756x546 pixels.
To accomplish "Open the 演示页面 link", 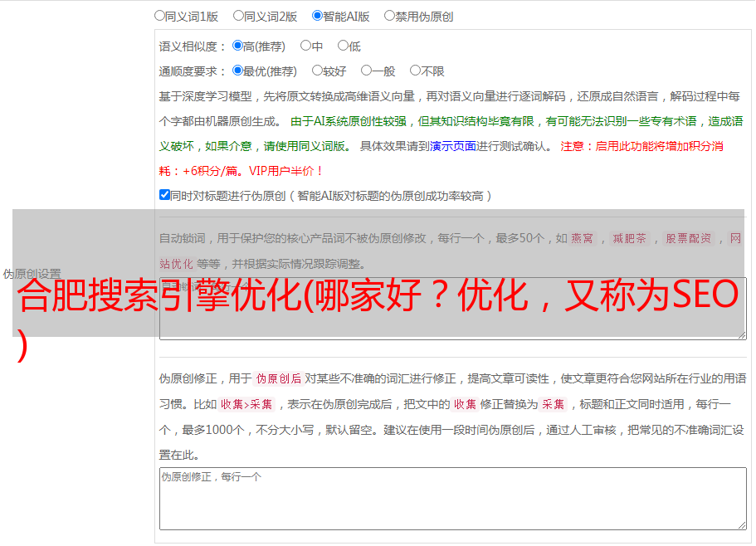I will (x=452, y=146).
